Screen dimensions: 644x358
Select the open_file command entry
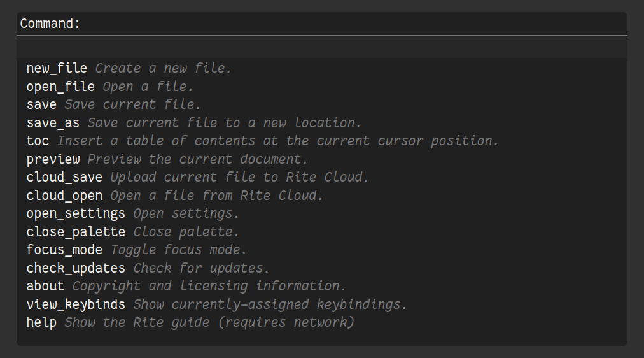60,86
